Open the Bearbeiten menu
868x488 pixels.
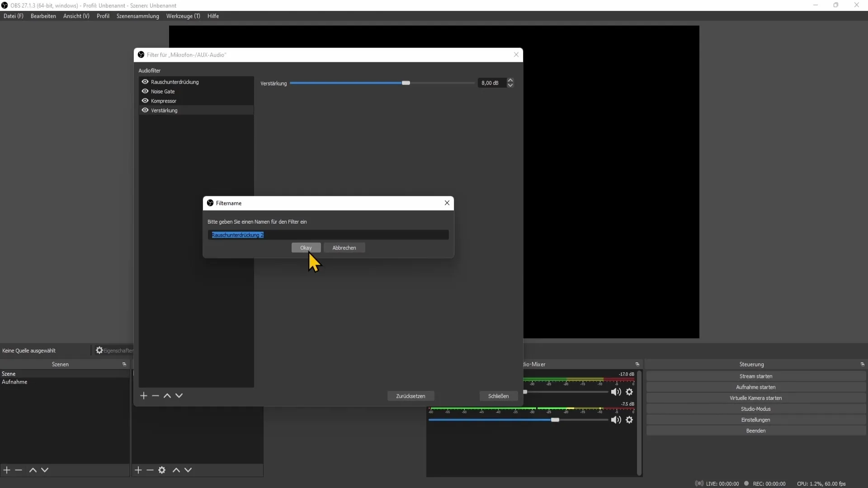point(43,16)
